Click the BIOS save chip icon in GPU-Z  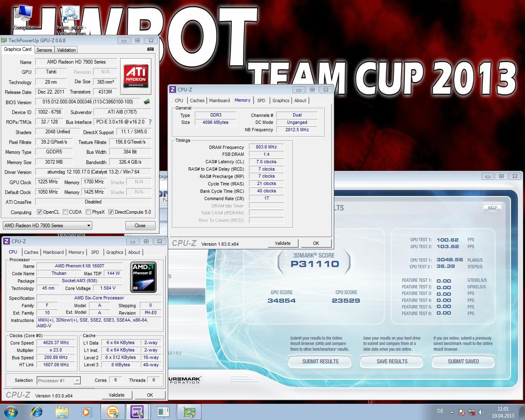pos(147,102)
